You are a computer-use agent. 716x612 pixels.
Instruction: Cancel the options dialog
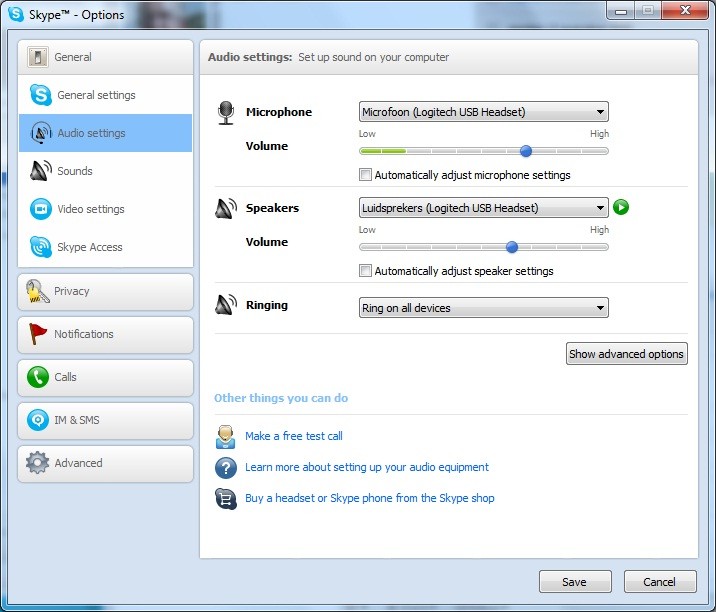point(660,581)
